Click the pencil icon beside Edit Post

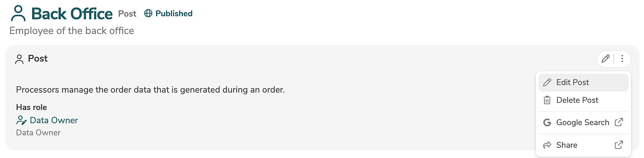(547, 82)
